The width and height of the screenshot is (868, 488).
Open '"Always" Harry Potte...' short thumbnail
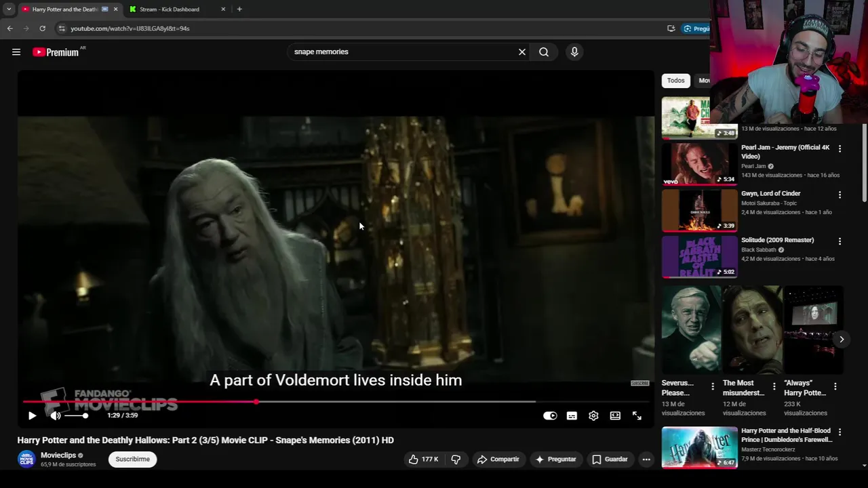(813, 330)
